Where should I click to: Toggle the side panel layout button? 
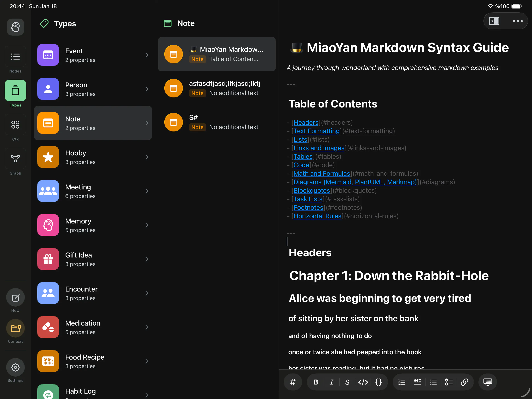(494, 21)
